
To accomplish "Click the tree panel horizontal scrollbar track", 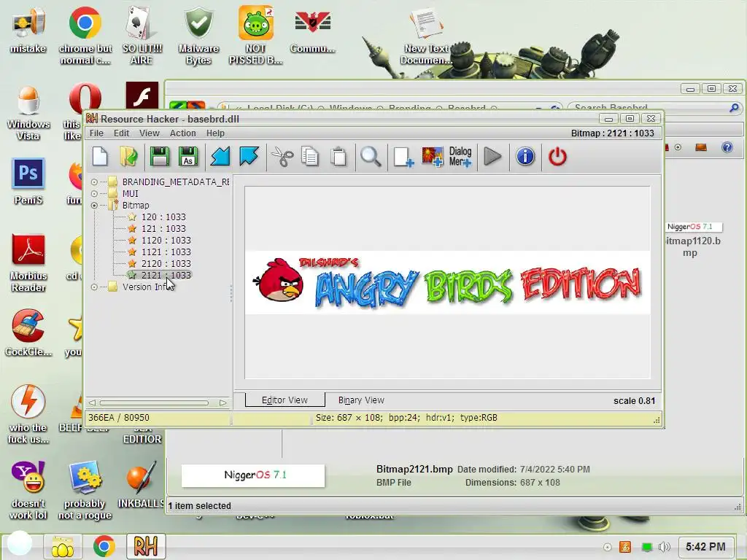I will (155, 402).
